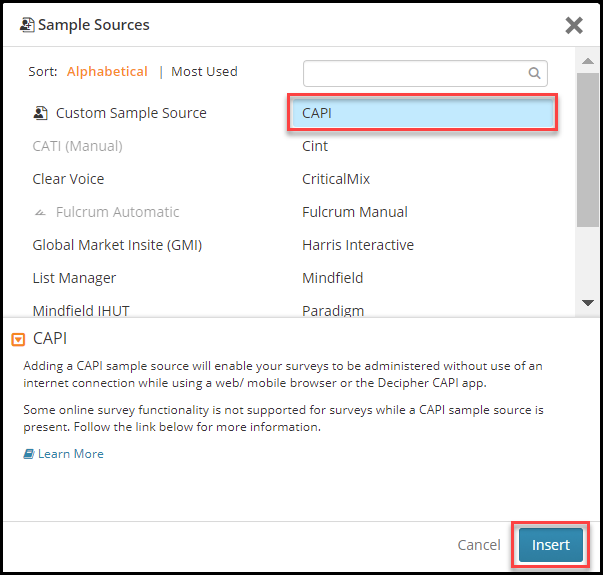Sort sources by Most Used
Screen dimensions: 603x575
[204, 72]
